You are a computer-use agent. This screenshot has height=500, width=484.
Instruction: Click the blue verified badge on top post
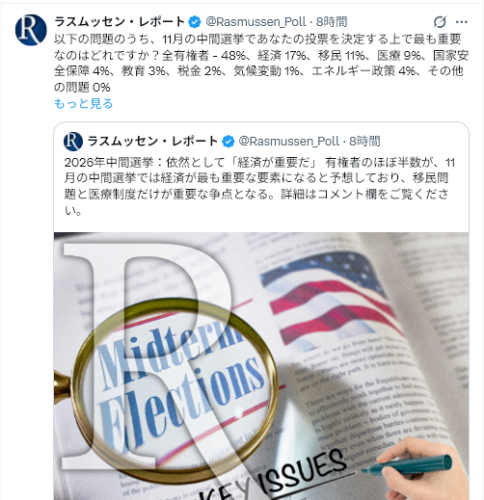195,22
